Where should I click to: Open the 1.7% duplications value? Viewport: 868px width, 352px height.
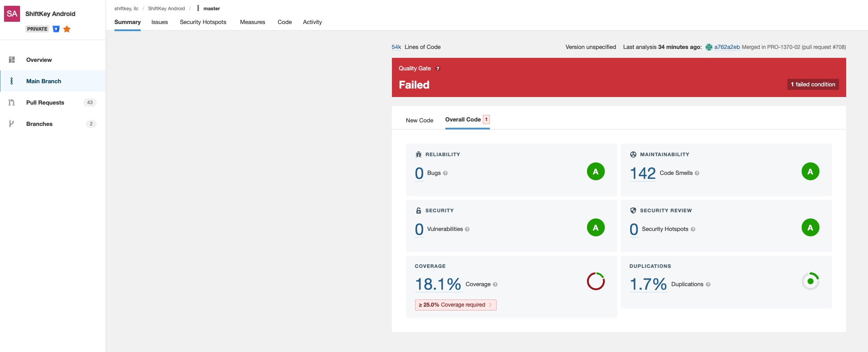[648, 284]
